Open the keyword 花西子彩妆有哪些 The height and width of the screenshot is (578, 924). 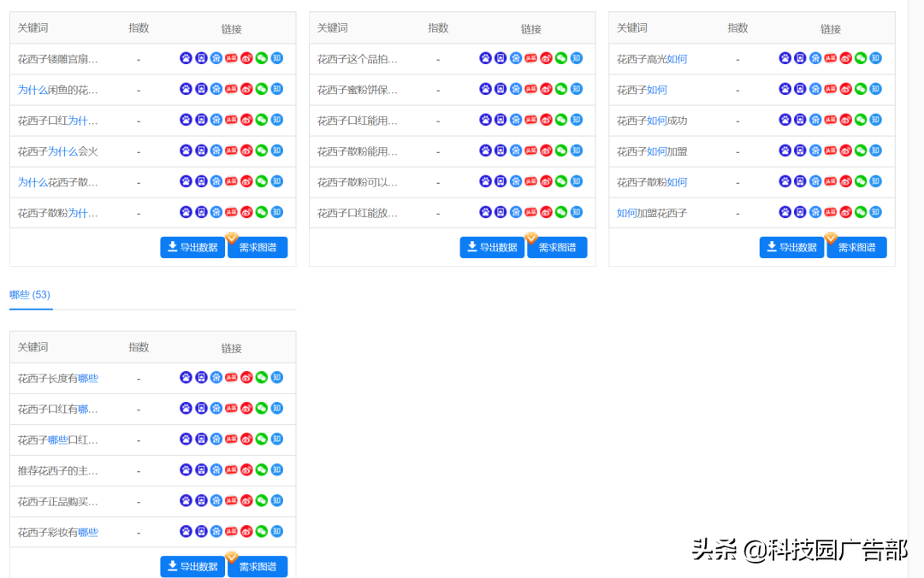pyautogui.click(x=58, y=533)
